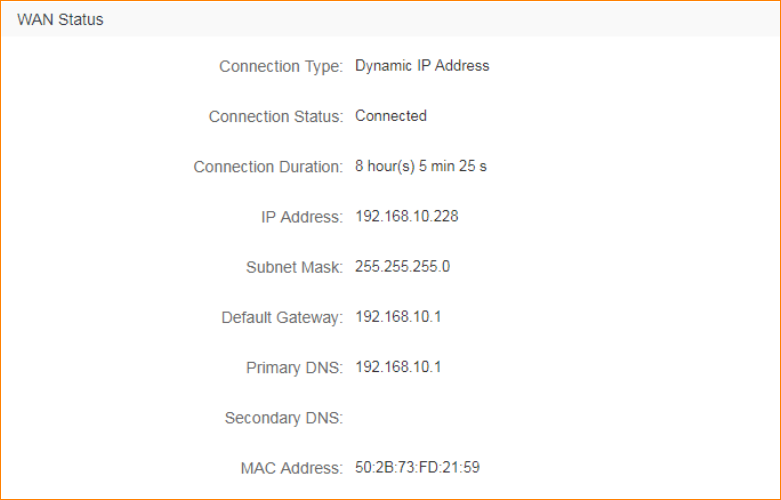Select the Default Gateway 192.168.10.1 value
The height and width of the screenshot is (500, 781).
(398, 316)
